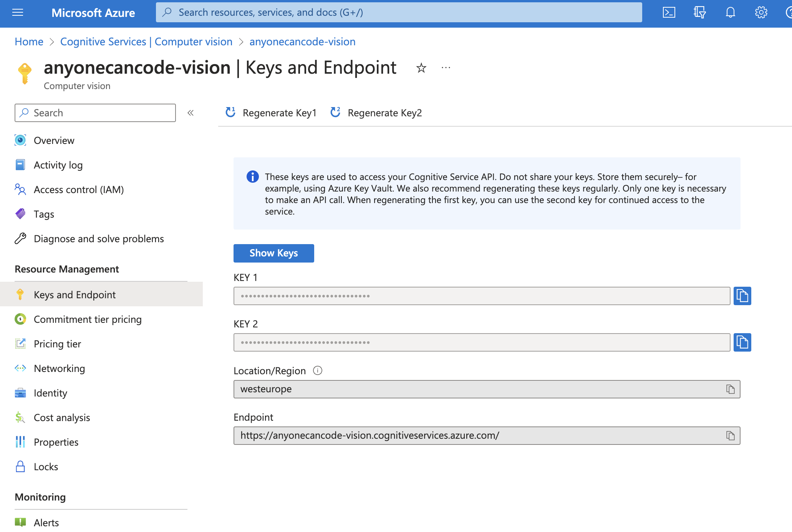The height and width of the screenshot is (532, 792).
Task: Open Azure notifications bell
Action: point(730,12)
